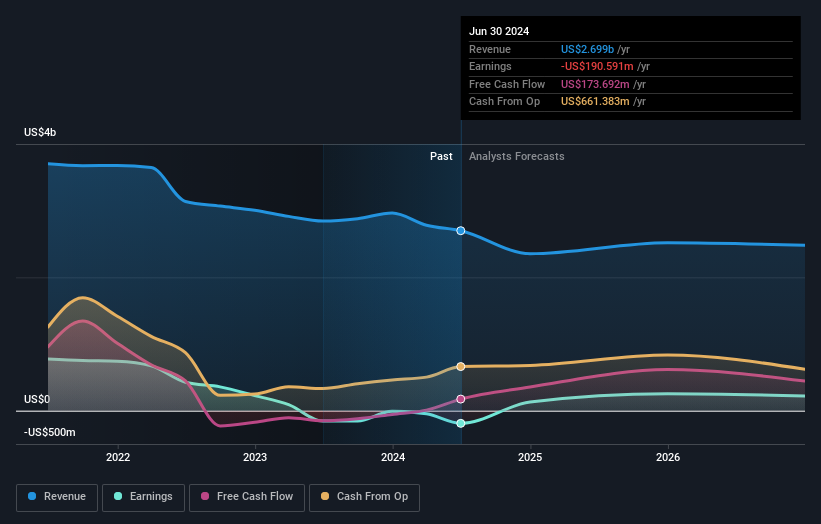Click the Revenue label in tooltip
The height and width of the screenshot is (524, 821).
tap(490, 49)
